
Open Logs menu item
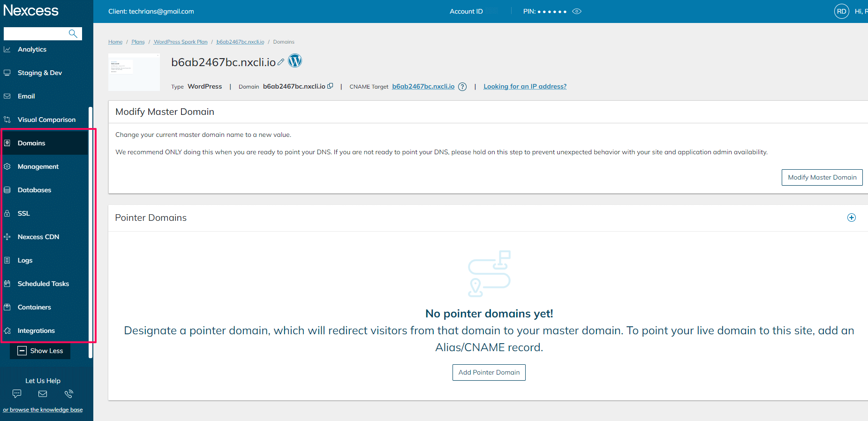click(25, 260)
